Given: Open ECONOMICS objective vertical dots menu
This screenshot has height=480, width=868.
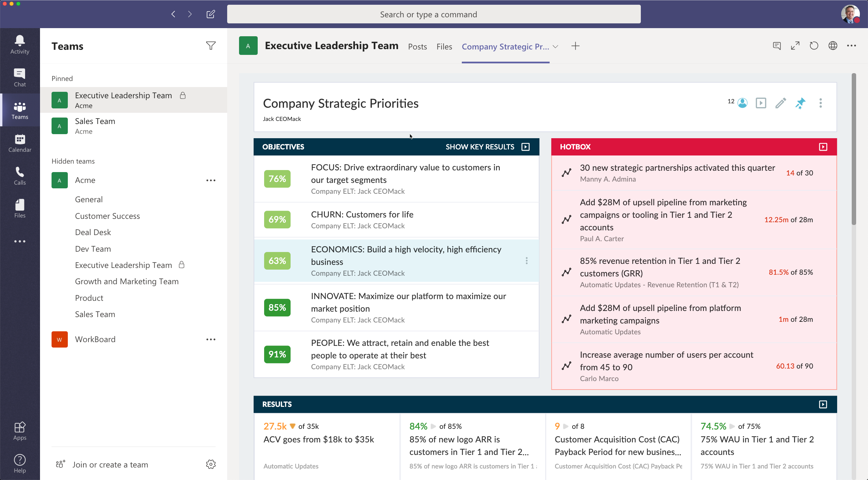Looking at the screenshot, I should point(526,260).
